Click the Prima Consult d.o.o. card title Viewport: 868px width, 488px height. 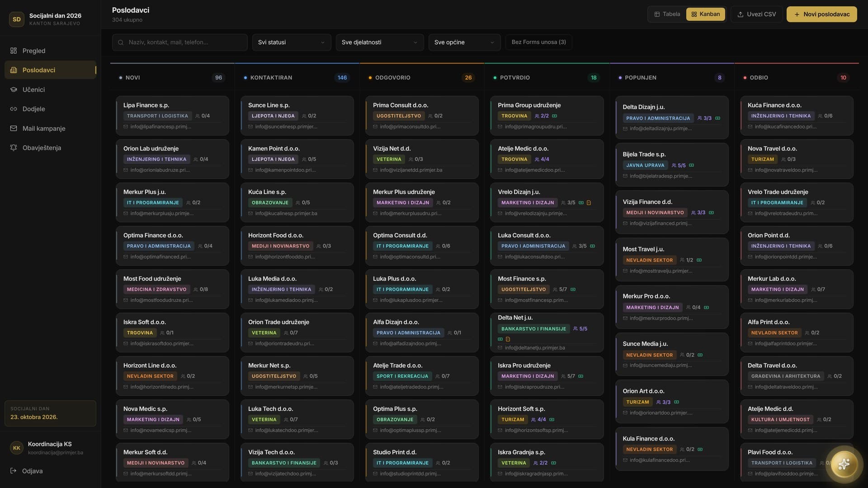400,105
